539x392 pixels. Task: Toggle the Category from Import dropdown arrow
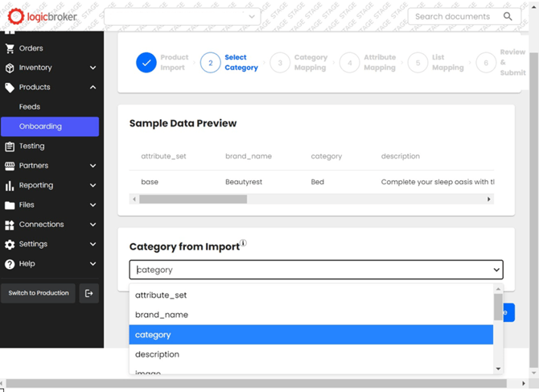[496, 270]
